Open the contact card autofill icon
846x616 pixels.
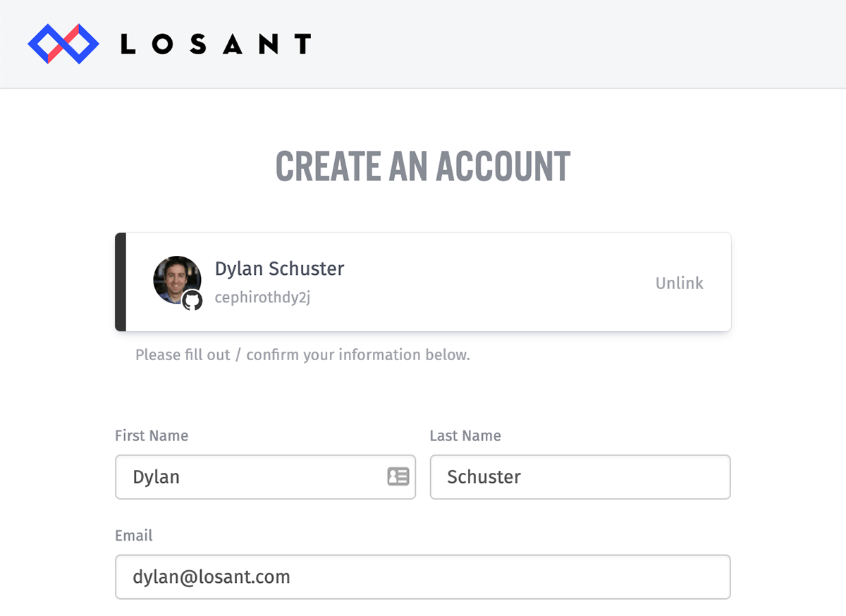(398, 476)
